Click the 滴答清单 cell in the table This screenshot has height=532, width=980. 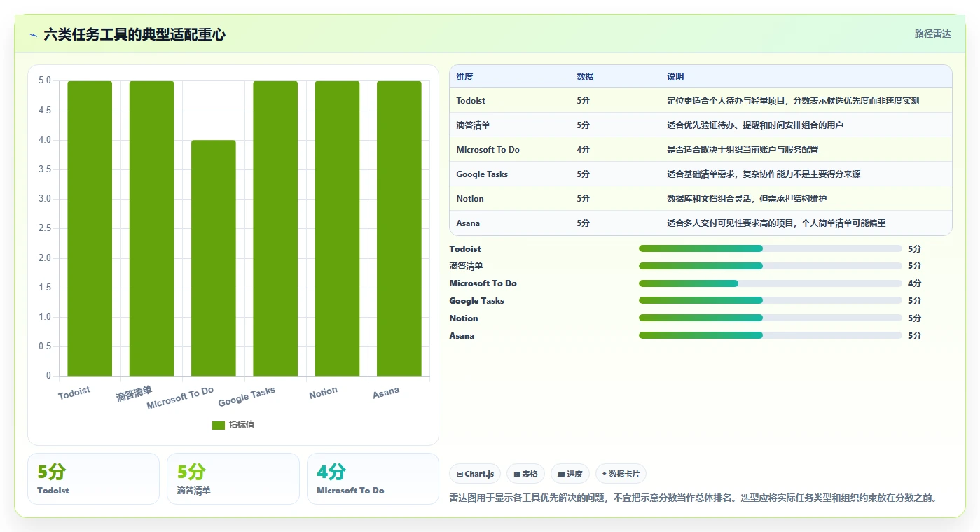tap(473, 125)
